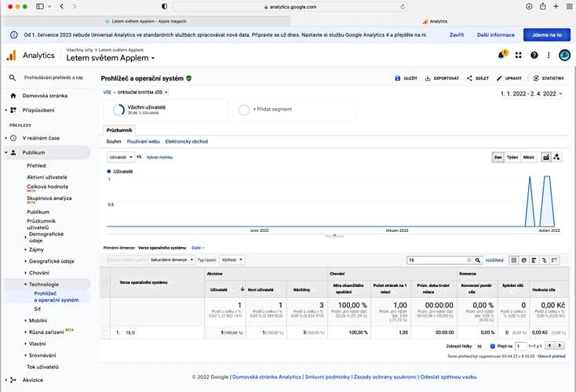
Task: Switch chart granularity to Měsíc
Action: pos(529,157)
